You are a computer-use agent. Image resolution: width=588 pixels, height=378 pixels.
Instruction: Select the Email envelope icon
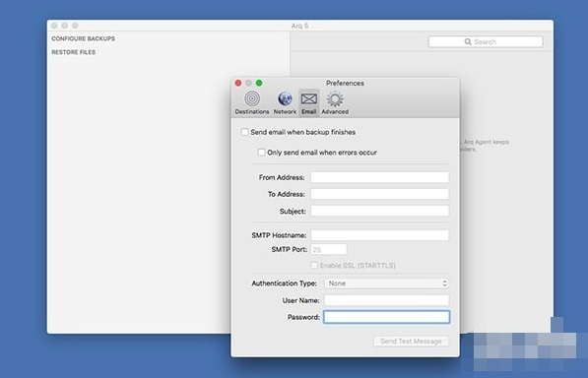click(309, 98)
